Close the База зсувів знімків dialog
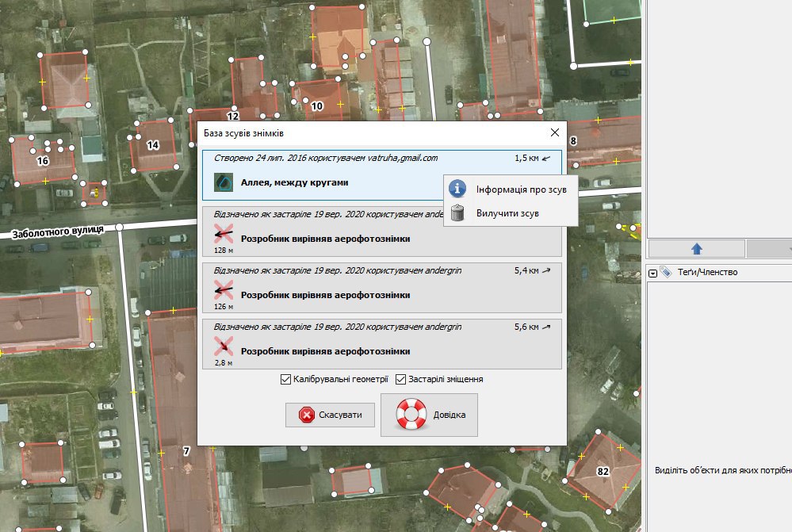 coord(555,132)
